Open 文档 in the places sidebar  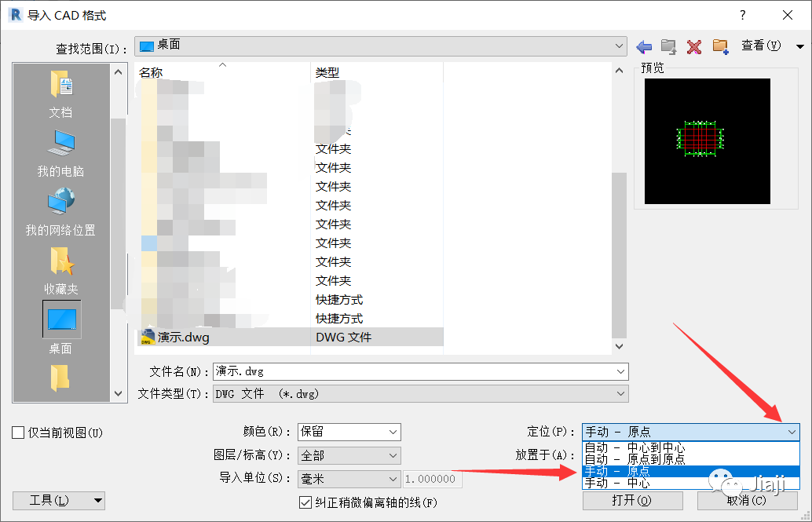[x=61, y=93]
